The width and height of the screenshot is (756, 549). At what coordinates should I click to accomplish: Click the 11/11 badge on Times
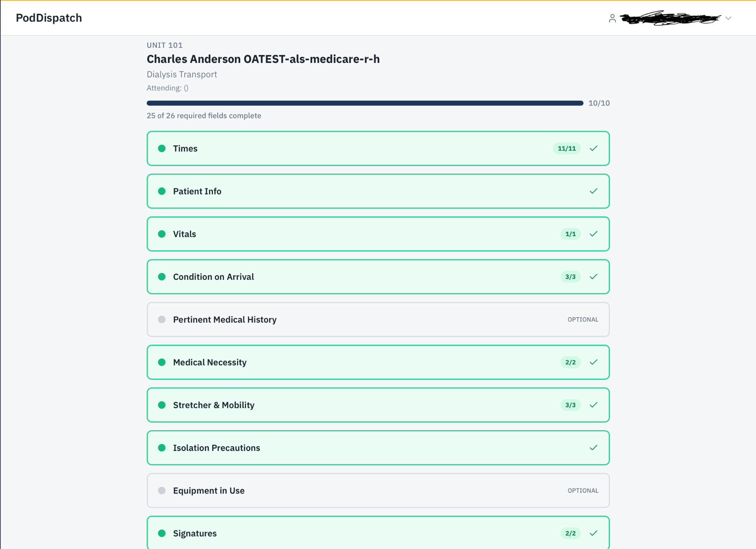(567, 148)
